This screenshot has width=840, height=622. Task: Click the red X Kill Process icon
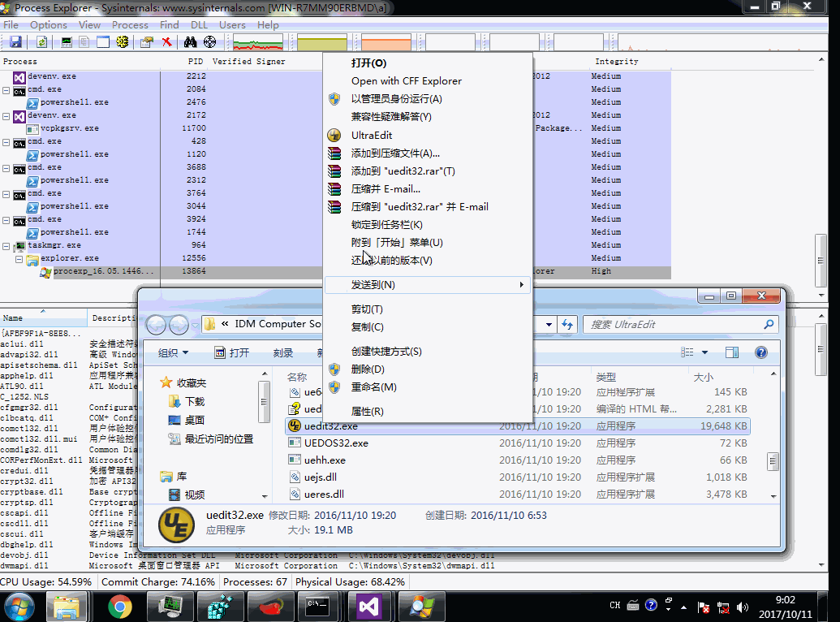pos(167,42)
